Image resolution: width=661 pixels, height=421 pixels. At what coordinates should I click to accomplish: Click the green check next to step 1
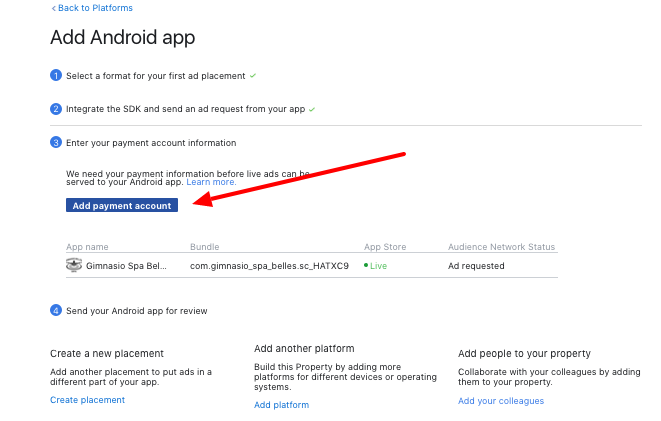(253, 76)
